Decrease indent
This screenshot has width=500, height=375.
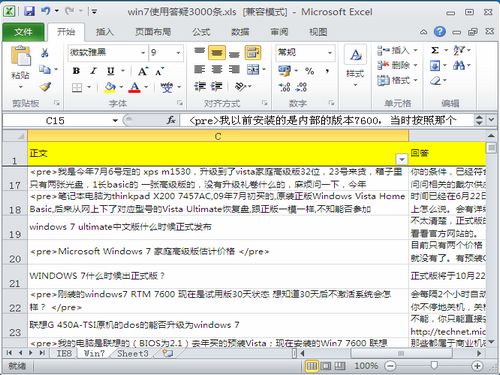pos(200,87)
